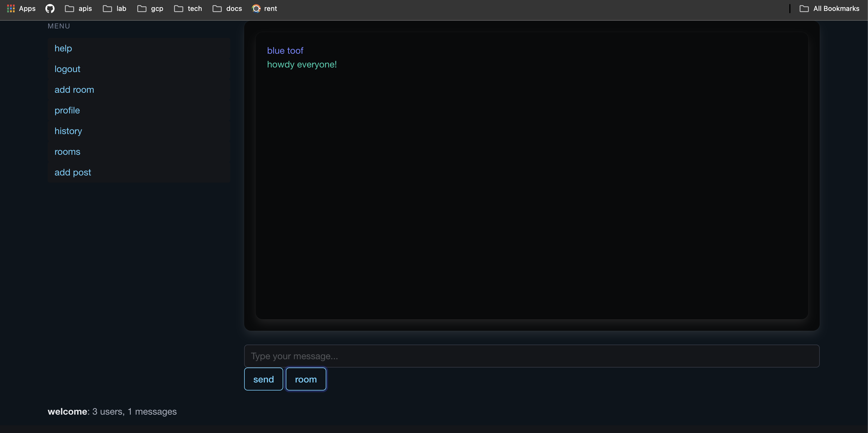Open the tech bookmark folder
868x433 pixels.
click(188, 8)
